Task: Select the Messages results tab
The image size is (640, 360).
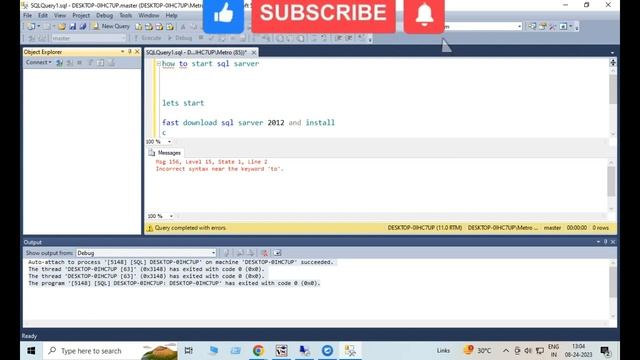Action: [x=165, y=153]
